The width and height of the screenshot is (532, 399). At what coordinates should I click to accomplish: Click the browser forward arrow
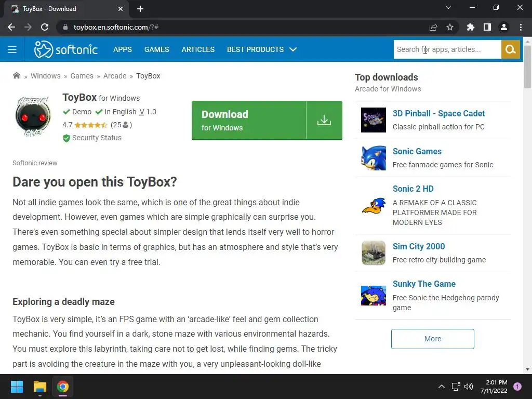click(x=28, y=27)
